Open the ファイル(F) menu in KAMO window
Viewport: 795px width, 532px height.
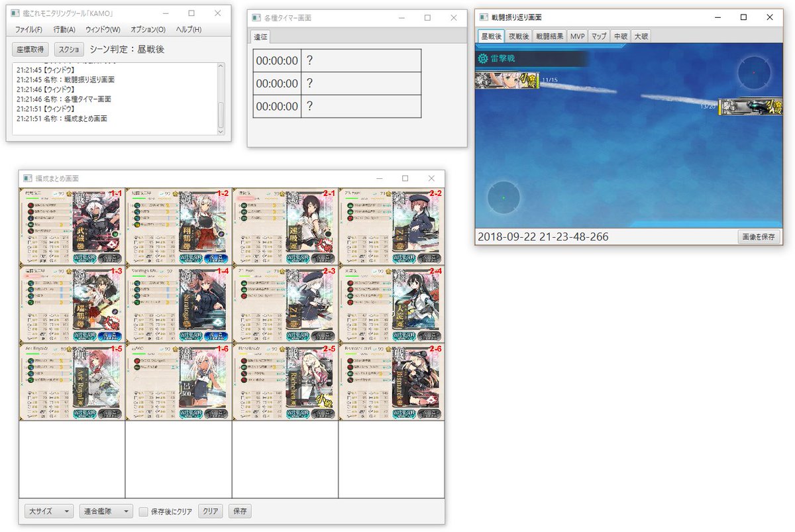(x=28, y=29)
